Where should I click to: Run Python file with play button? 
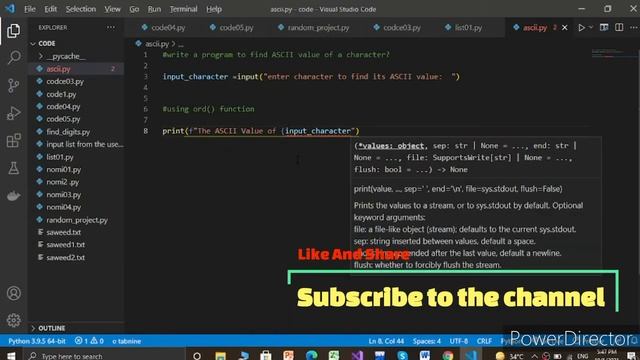tap(581, 28)
